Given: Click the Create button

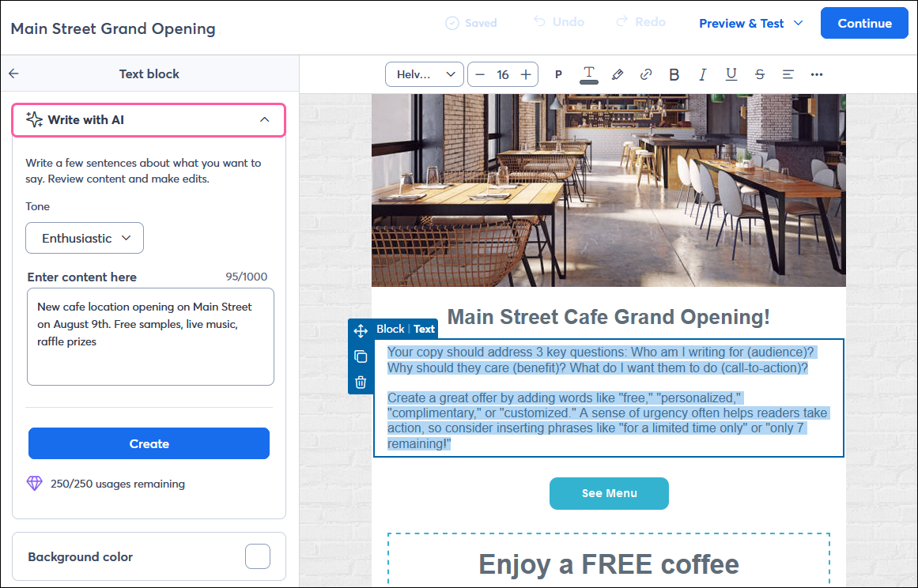Looking at the screenshot, I should pos(149,443).
